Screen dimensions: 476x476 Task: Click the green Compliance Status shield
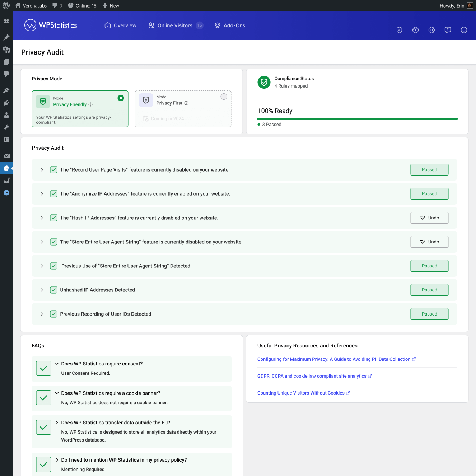click(264, 82)
